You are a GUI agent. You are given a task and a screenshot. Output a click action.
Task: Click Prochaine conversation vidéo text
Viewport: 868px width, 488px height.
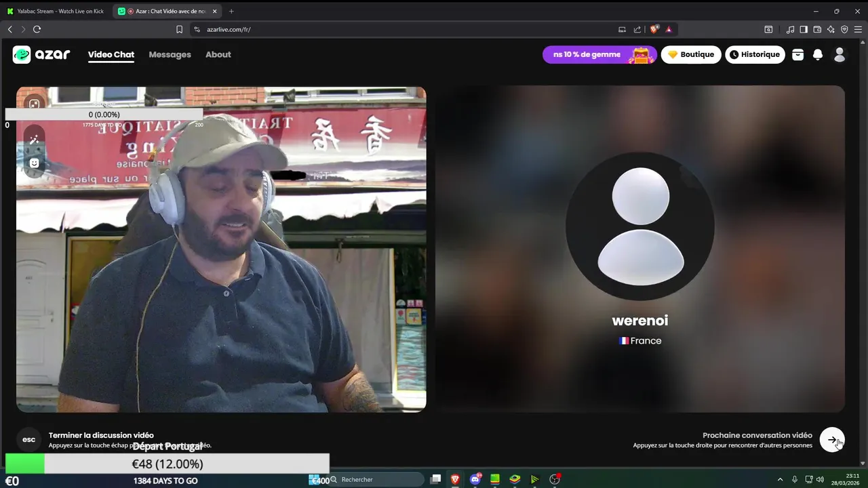coord(757,435)
